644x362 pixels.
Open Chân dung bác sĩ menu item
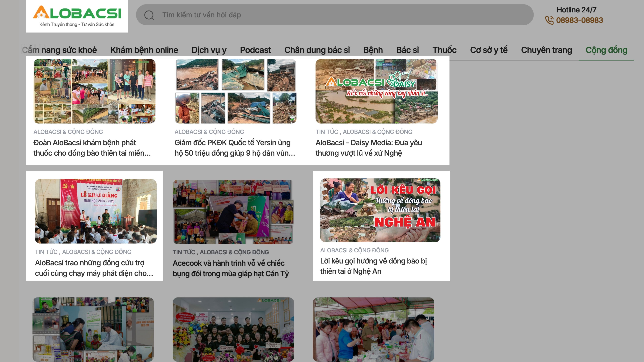pyautogui.click(x=317, y=50)
